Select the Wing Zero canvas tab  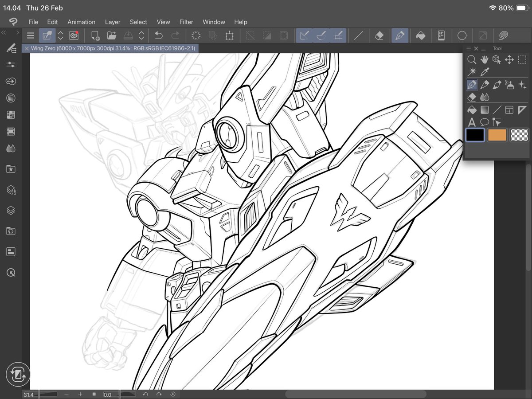tap(110, 48)
